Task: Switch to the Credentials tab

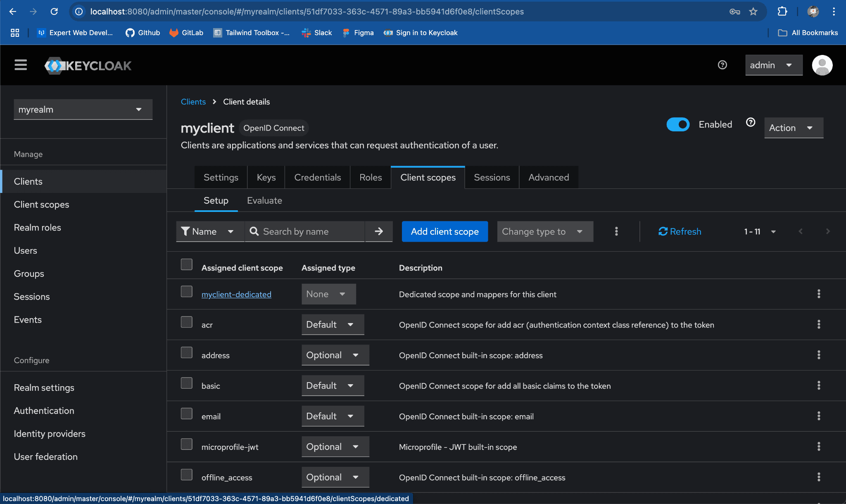Action: tap(317, 178)
